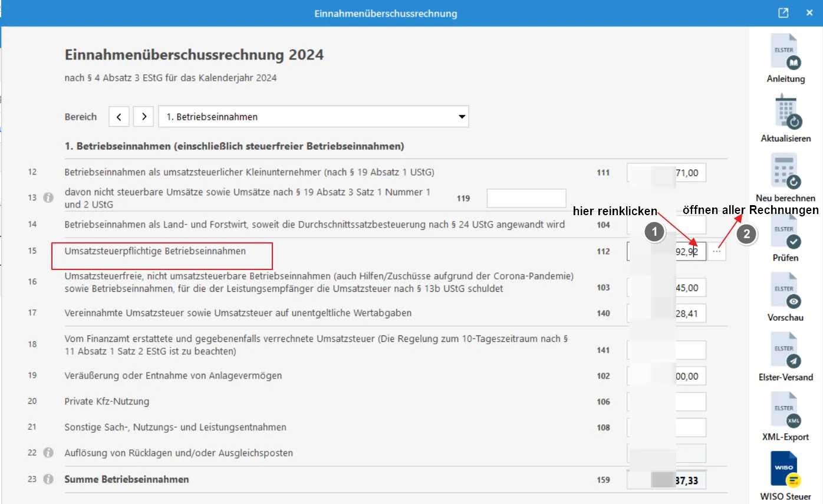Show info for Summe Betriebseinnahmen
Screen dimensions: 823x504
[48, 479]
